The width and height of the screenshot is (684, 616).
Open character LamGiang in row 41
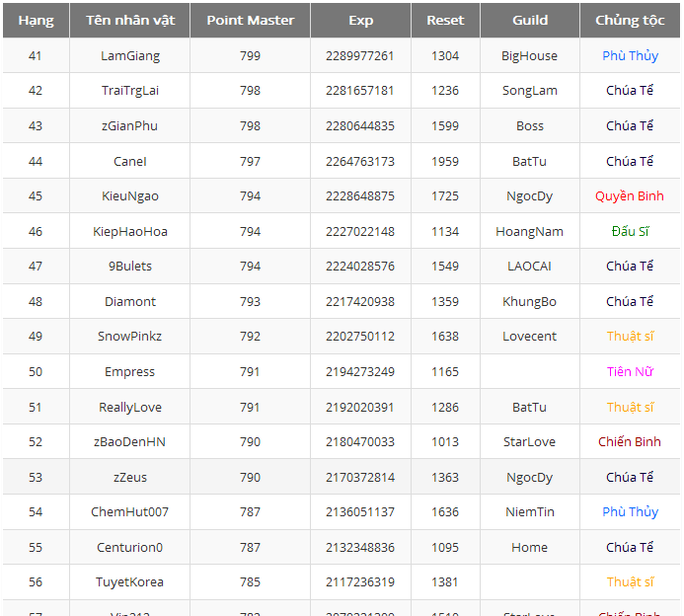tap(129, 56)
